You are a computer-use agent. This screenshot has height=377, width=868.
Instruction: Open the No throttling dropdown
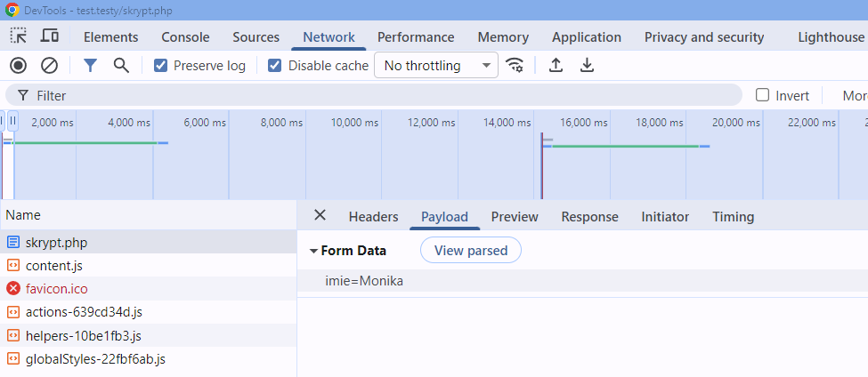(x=436, y=66)
